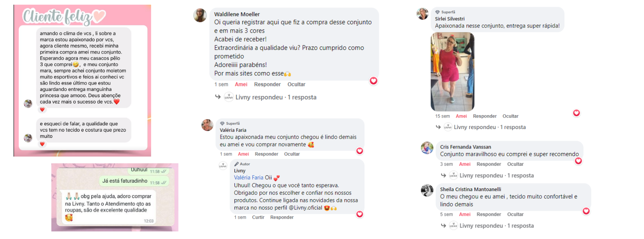Click heart reaction below Sirlei Silvestri's photo
This screenshot has height=239, width=644.
tap(576, 113)
